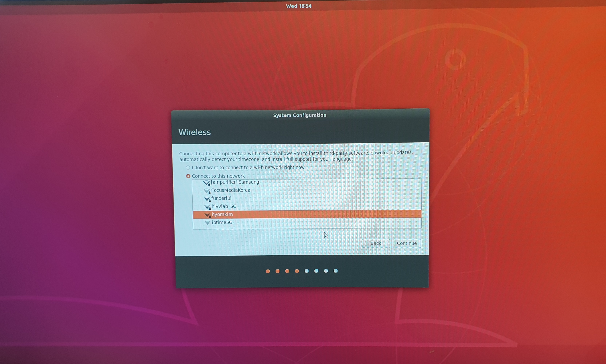Click wifi icon on highlighted hyomkim row
Viewport: 606px width, 364px height.
click(208, 215)
